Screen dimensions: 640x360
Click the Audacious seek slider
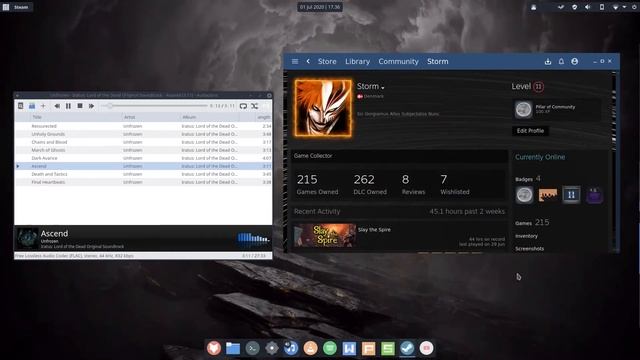point(154,106)
